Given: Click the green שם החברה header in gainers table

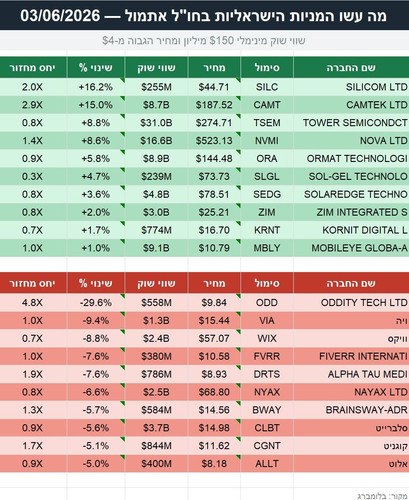Looking at the screenshot, I should click(351, 68).
